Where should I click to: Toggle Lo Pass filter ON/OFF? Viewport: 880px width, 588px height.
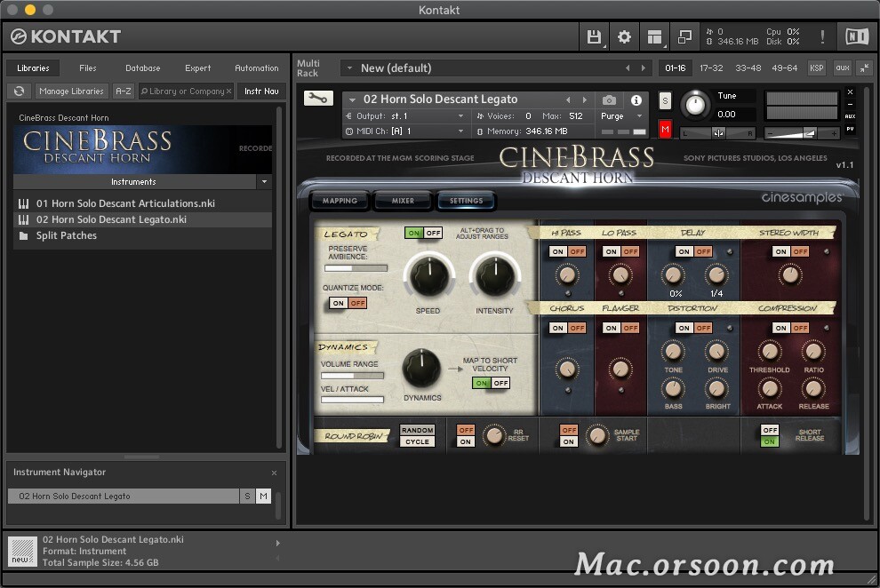620,251
